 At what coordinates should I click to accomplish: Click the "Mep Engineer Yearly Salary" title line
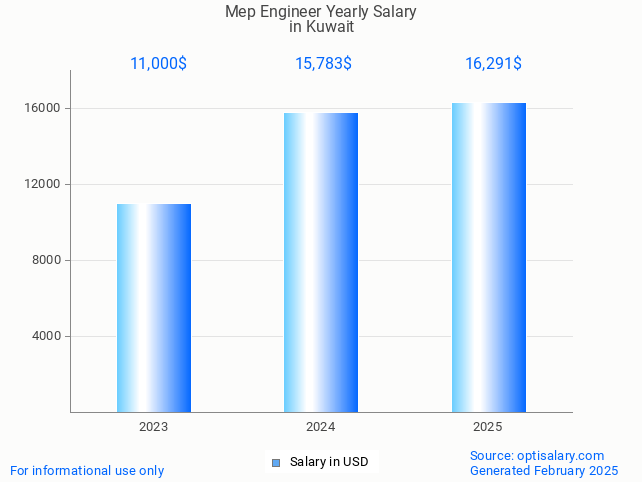tap(321, 12)
